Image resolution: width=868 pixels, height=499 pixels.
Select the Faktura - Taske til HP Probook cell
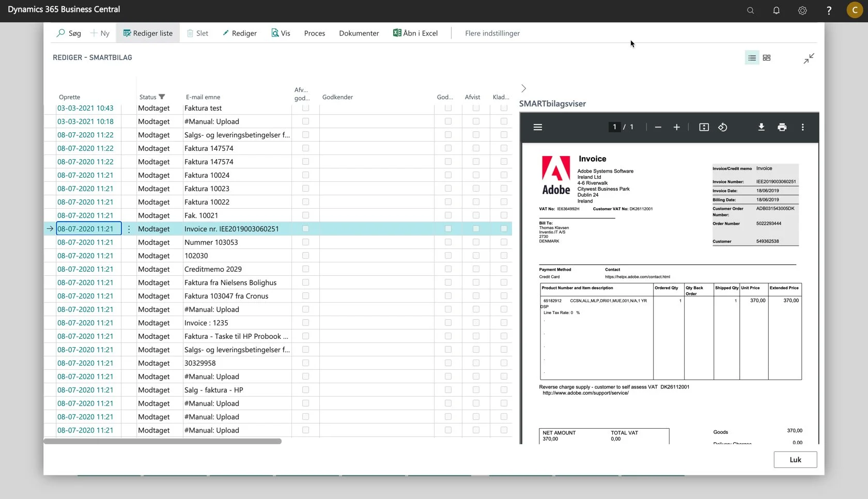pos(237,336)
